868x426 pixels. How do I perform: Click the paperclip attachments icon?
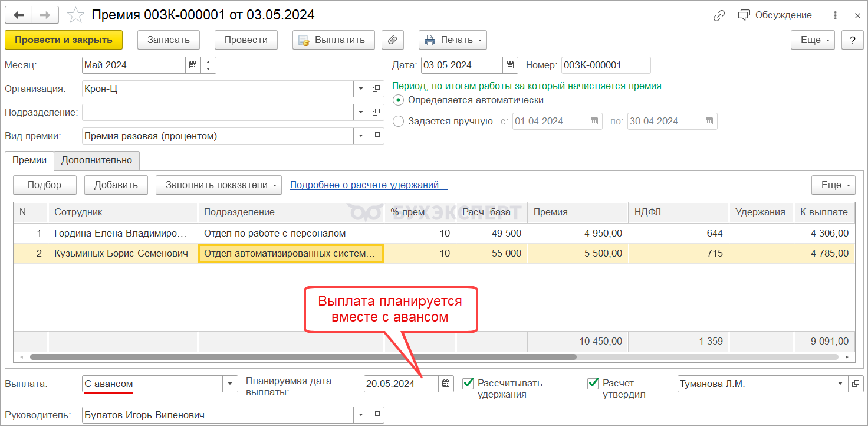pos(392,40)
